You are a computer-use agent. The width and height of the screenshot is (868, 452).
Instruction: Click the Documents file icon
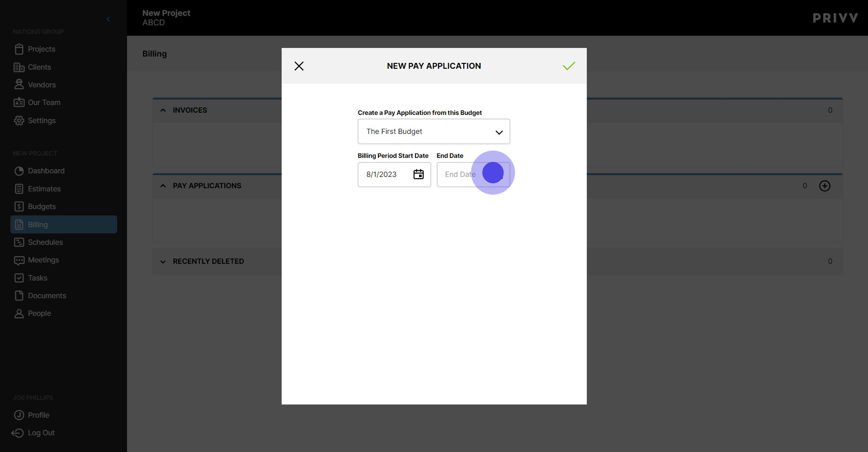[x=19, y=295]
